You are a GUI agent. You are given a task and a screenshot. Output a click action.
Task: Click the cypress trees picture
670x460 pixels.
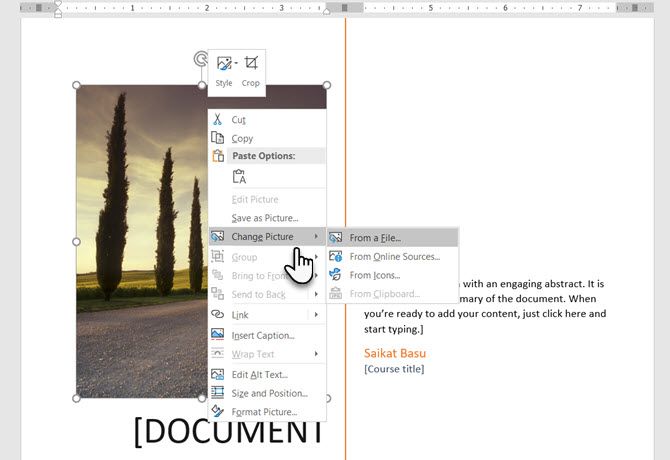tap(141, 241)
